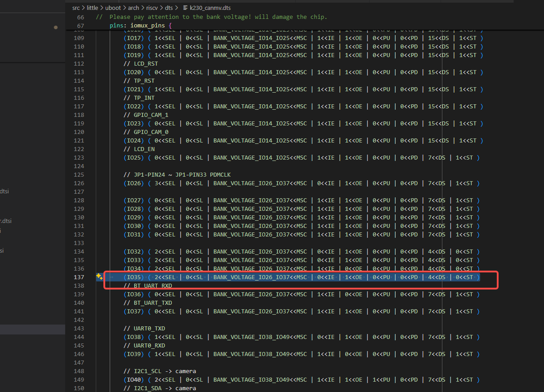Click the sparkle code action icon
The height and width of the screenshot is (392, 544).
point(99,276)
